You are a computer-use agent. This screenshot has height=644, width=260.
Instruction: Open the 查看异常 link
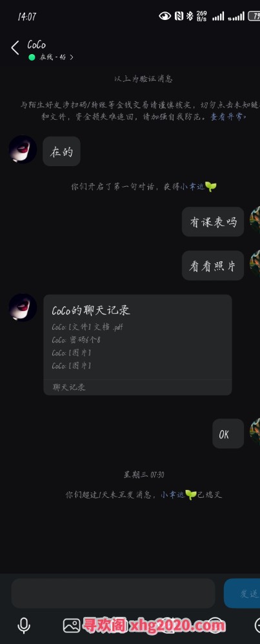pyautogui.click(x=228, y=117)
